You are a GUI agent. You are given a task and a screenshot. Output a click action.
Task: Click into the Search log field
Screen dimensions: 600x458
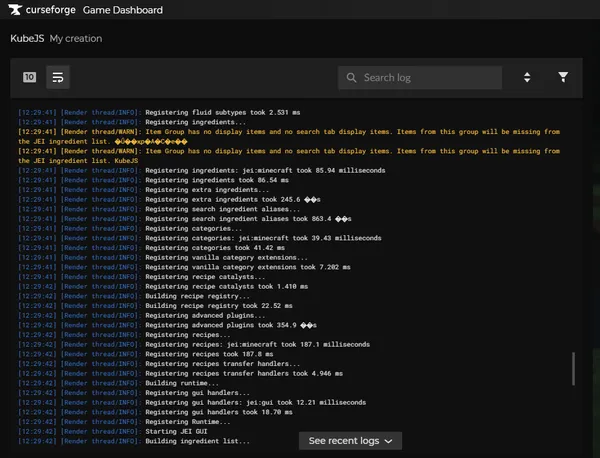(420, 78)
